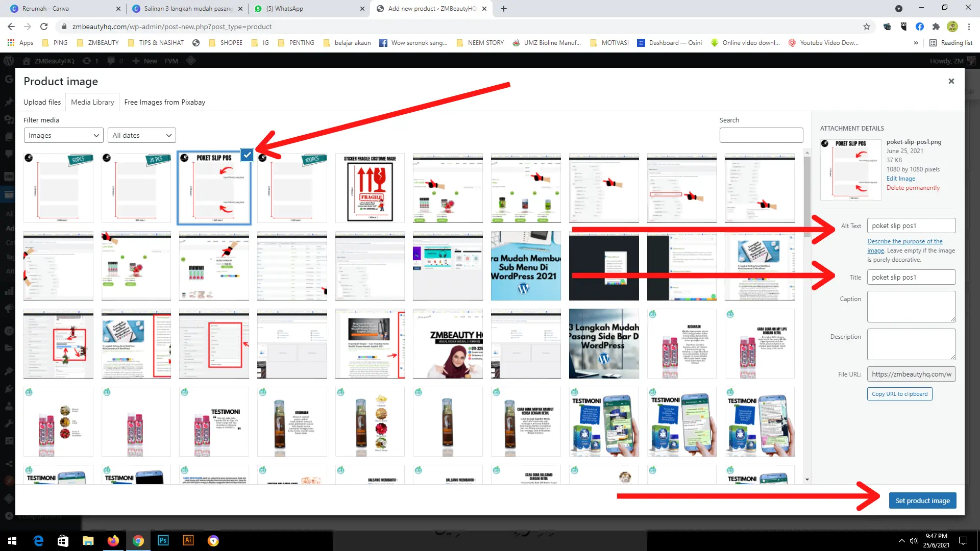980x551 pixels.
Task: Open Windows Start menu
Action: pyautogui.click(x=12, y=541)
